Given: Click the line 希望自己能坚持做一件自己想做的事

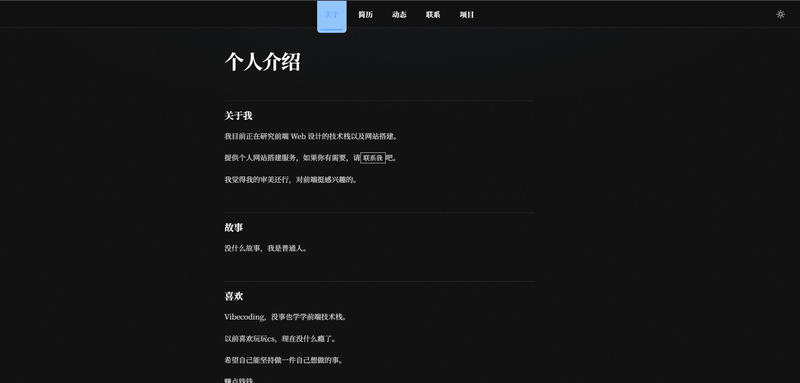Looking at the screenshot, I should click(284, 360).
